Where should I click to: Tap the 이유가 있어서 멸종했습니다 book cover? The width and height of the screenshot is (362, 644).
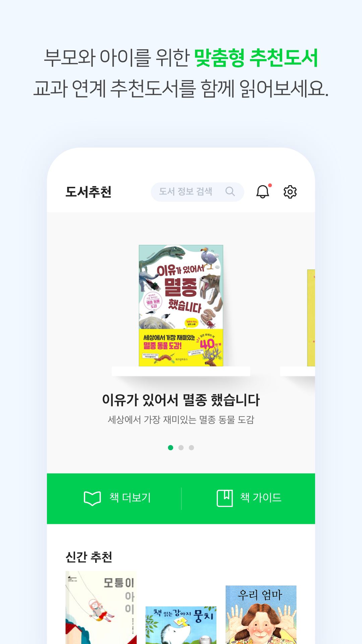tap(181, 306)
